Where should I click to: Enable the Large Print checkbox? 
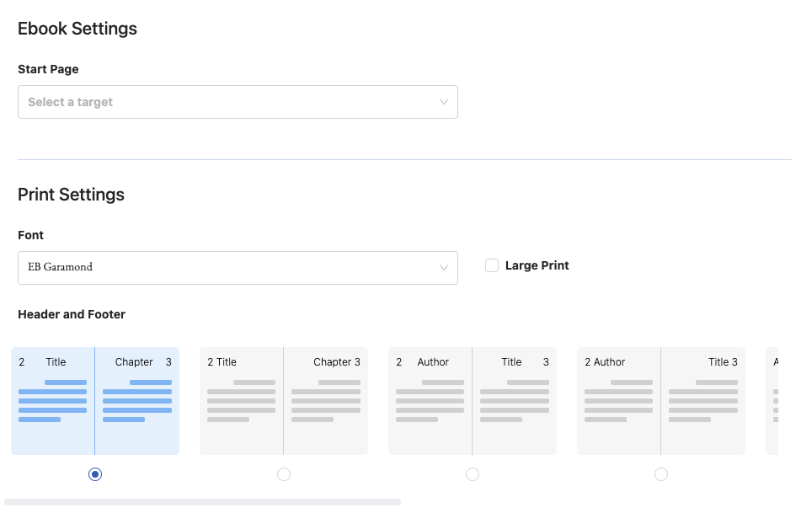[x=491, y=265]
